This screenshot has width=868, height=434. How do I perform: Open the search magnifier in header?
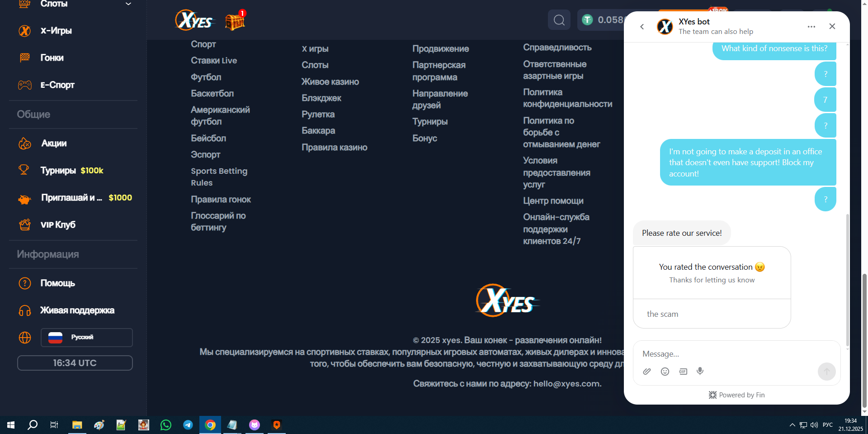tap(559, 20)
